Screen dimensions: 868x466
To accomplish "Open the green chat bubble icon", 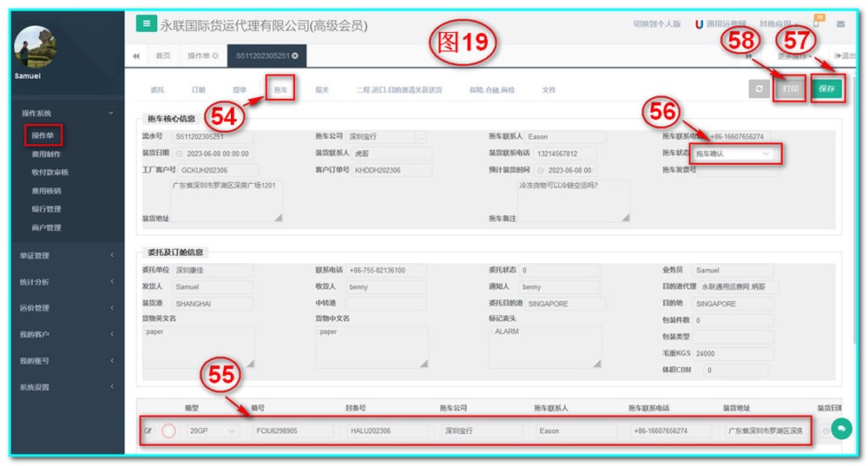I will 841,429.
